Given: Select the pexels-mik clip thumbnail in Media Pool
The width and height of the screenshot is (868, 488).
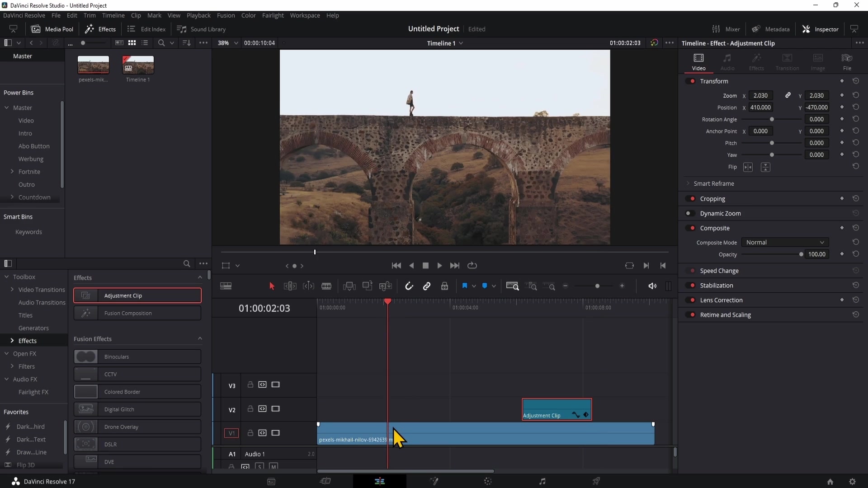Looking at the screenshot, I should click(93, 66).
